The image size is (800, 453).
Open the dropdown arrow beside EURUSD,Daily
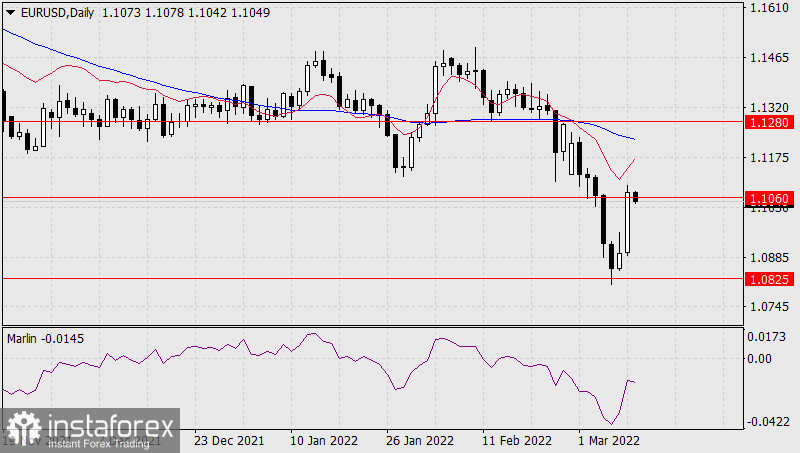(10, 11)
